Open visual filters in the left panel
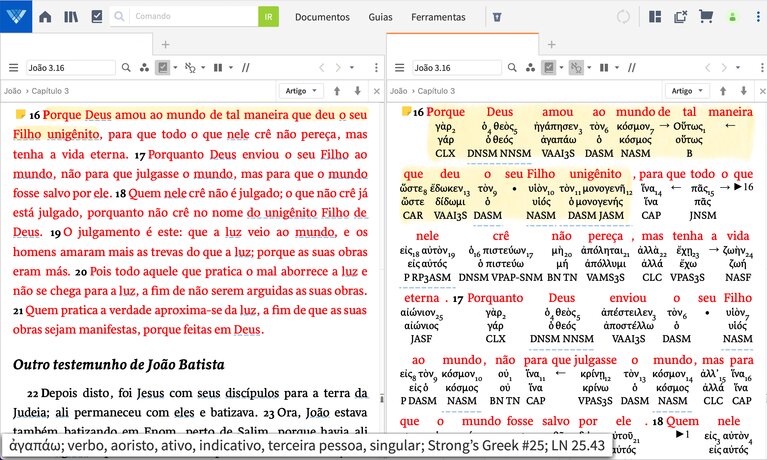 pyautogui.click(x=144, y=68)
